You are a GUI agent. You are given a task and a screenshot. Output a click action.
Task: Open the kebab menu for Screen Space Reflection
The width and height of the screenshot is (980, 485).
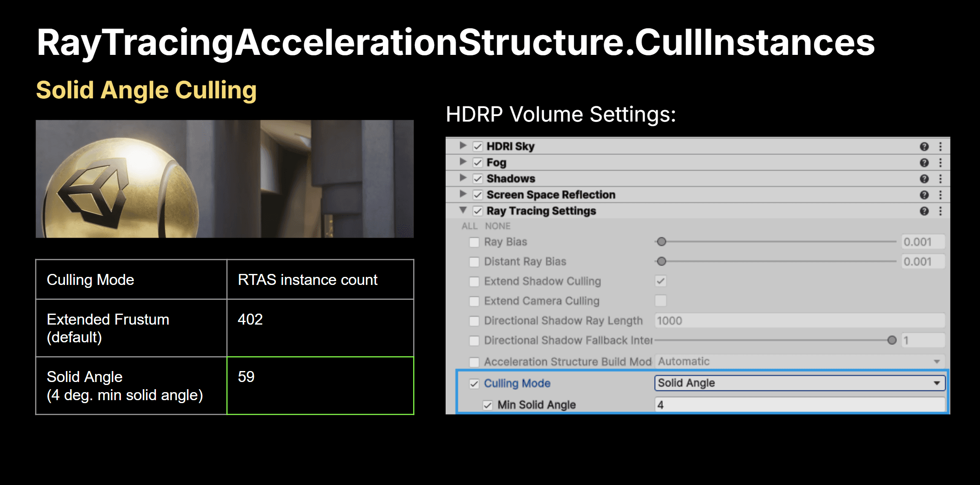(x=941, y=195)
